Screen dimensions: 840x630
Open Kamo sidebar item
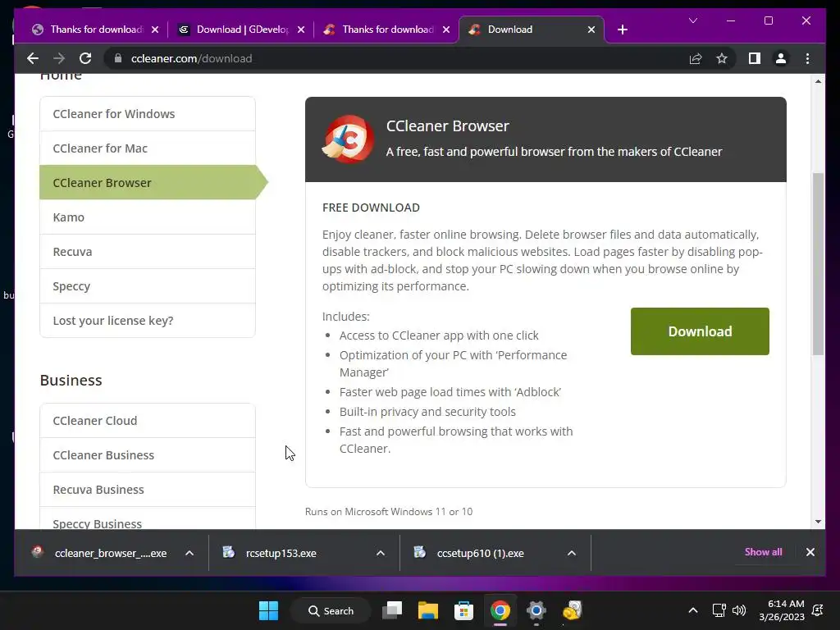tap(148, 217)
